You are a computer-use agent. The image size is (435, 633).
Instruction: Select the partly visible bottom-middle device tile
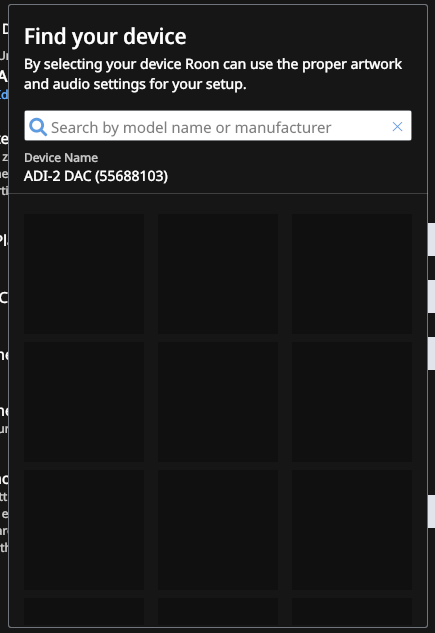tap(218, 612)
